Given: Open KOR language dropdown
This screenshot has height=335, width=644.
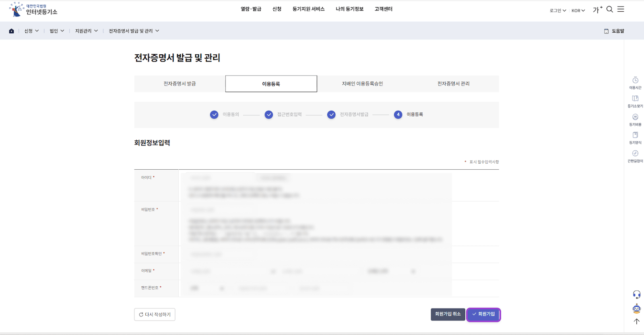Looking at the screenshot, I should pos(578,10).
